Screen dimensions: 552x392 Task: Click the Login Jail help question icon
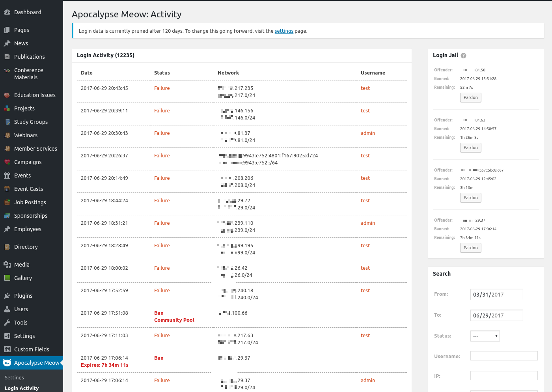(463, 56)
